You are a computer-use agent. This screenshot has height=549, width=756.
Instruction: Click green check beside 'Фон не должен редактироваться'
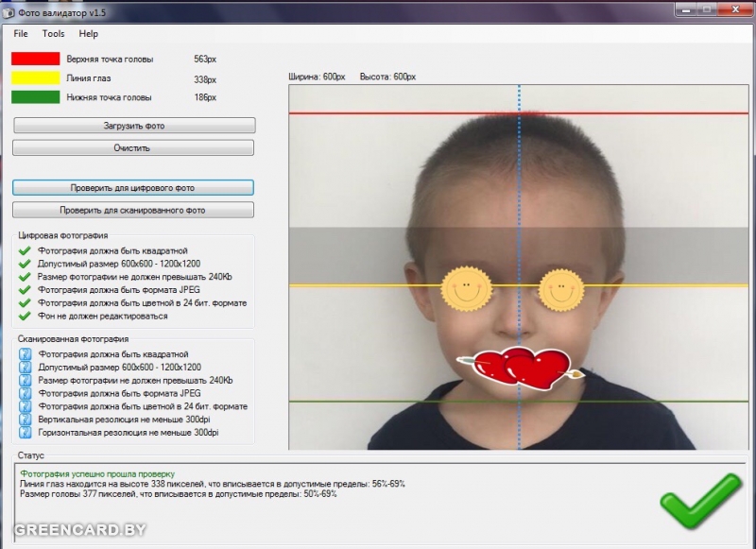coord(25,316)
